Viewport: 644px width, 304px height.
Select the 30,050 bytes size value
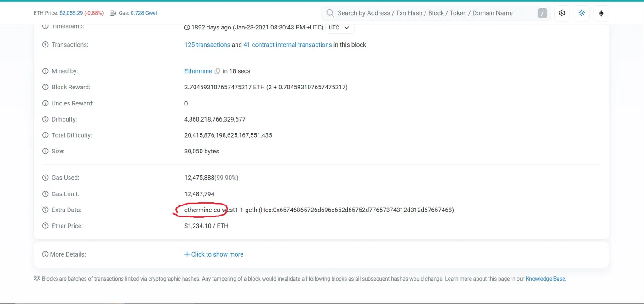pos(201,151)
